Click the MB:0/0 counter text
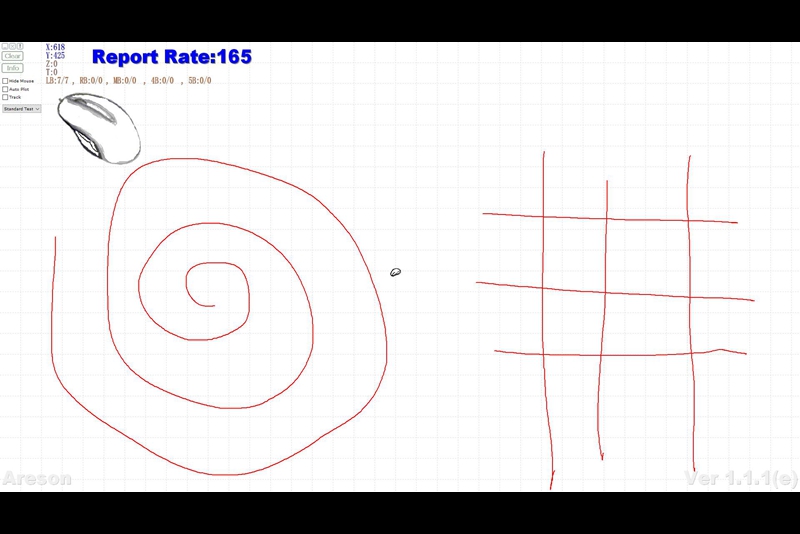800x534 pixels. [124, 81]
